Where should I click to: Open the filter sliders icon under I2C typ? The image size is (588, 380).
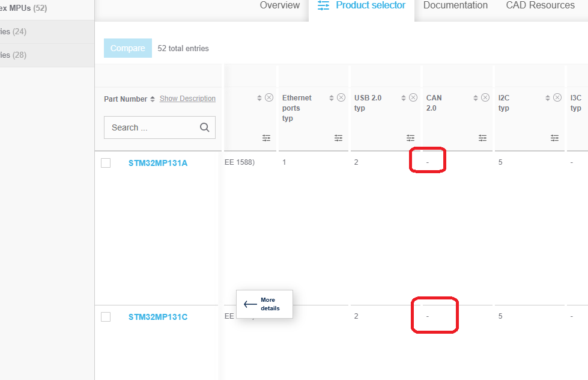pyautogui.click(x=554, y=138)
